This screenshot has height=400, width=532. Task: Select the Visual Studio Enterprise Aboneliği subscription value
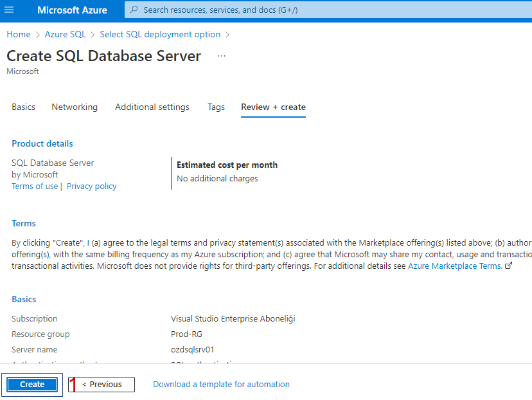pyautogui.click(x=233, y=318)
